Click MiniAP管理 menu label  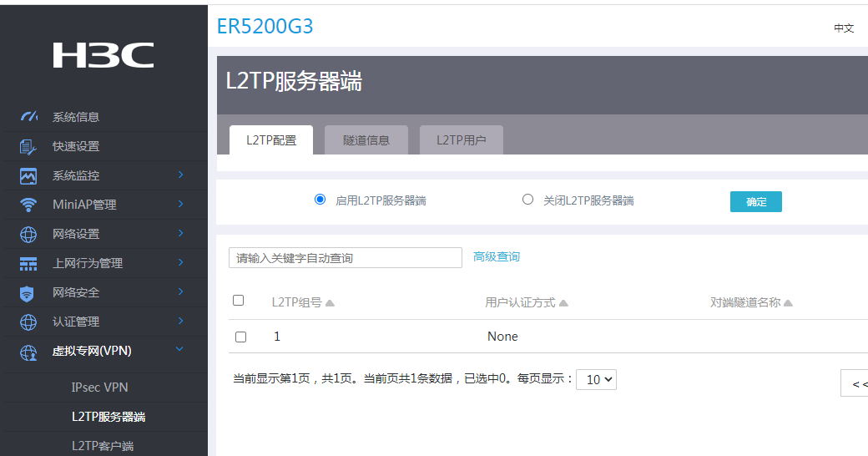[x=84, y=205]
